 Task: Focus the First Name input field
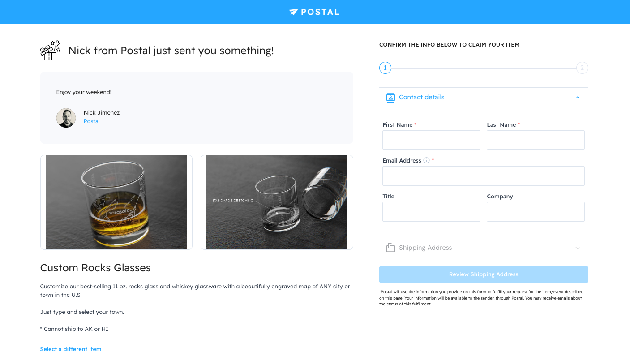[x=431, y=140]
